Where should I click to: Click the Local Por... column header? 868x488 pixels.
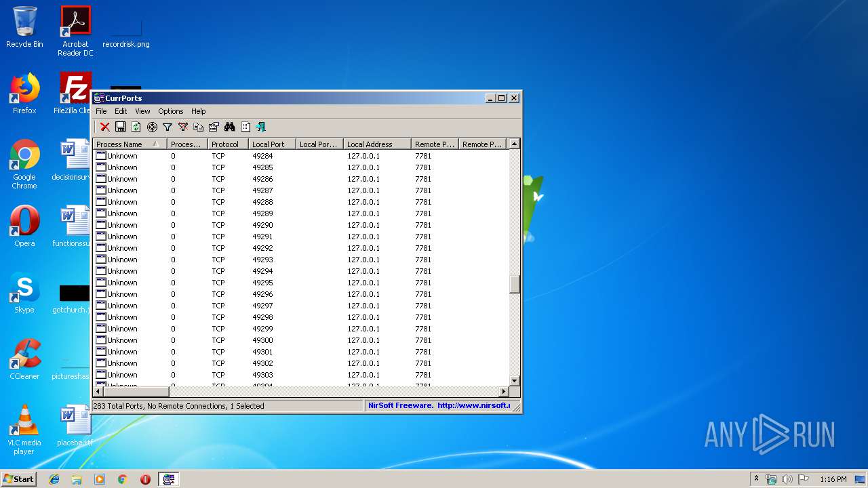click(319, 144)
